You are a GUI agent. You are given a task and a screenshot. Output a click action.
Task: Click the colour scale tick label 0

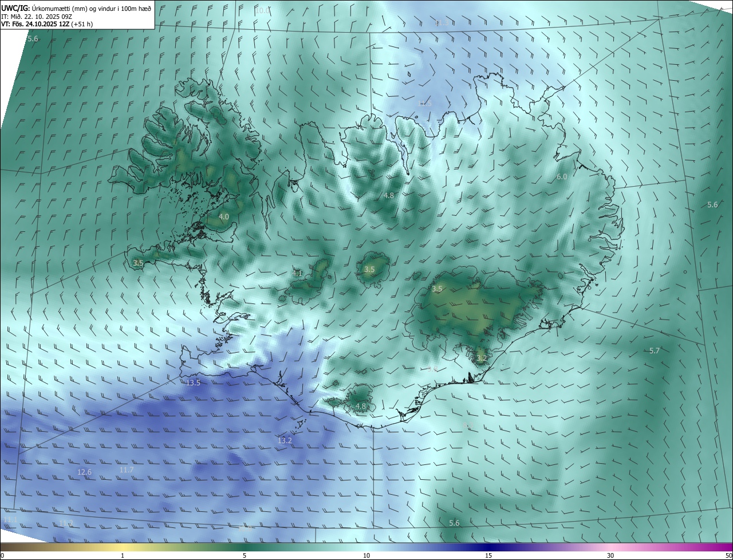click(2, 555)
